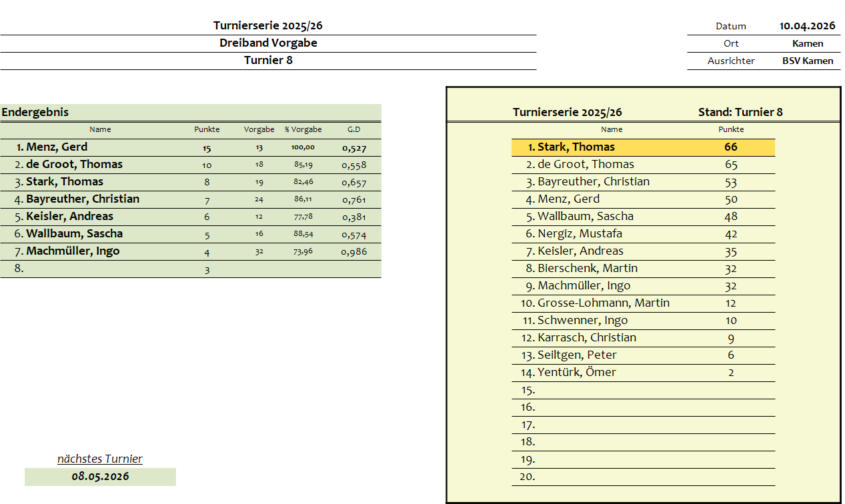Select the Ort value Kamen
This screenshot has width=845, height=504.
pyautogui.click(x=807, y=43)
